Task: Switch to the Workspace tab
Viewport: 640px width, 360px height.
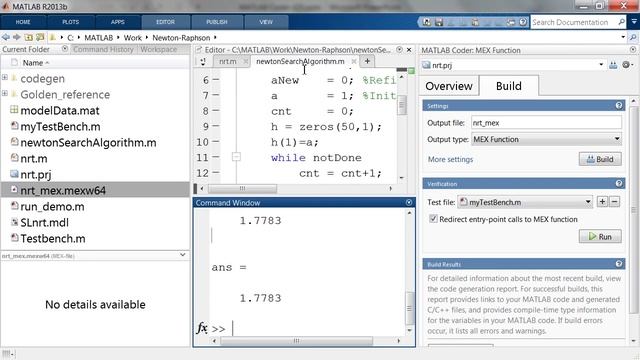Action: [159, 49]
